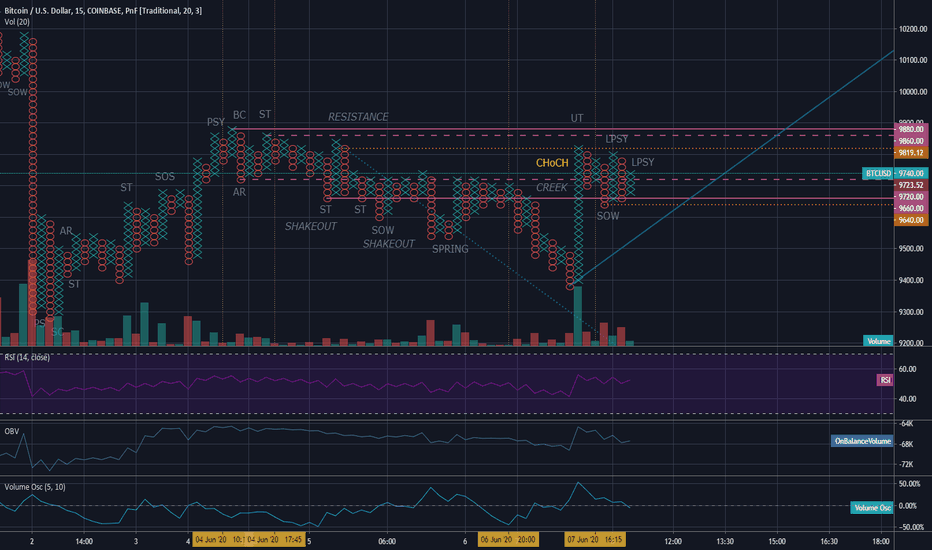Click the Bitcoin / U.S. Dollar chart title
The width and height of the screenshot is (932, 550).
pos(103,11)
